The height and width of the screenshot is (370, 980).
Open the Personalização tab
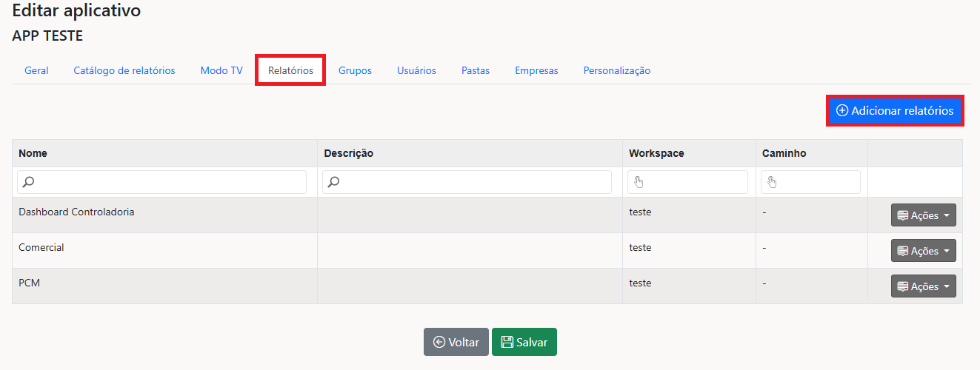click(x=616, y=71)
